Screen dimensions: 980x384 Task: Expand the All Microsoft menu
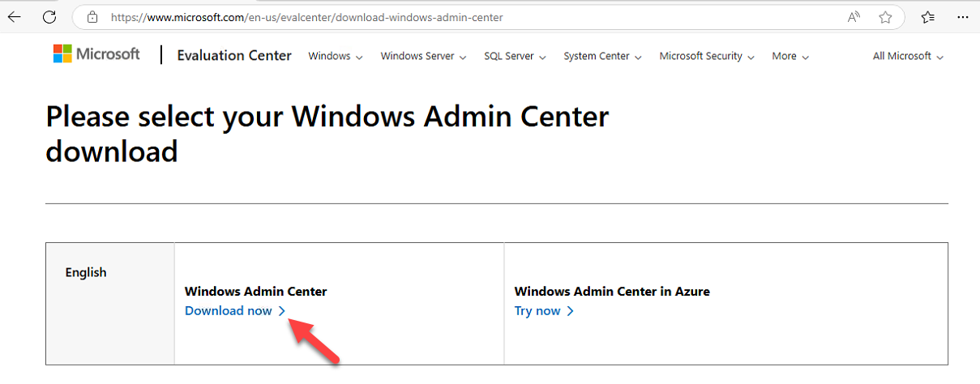click(908, 56)
